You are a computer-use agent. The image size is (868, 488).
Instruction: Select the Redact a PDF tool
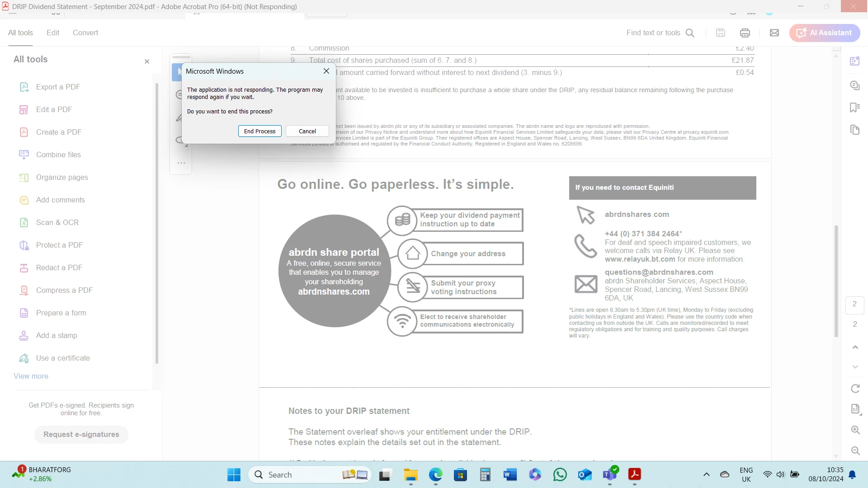click(x=59, y=267)
